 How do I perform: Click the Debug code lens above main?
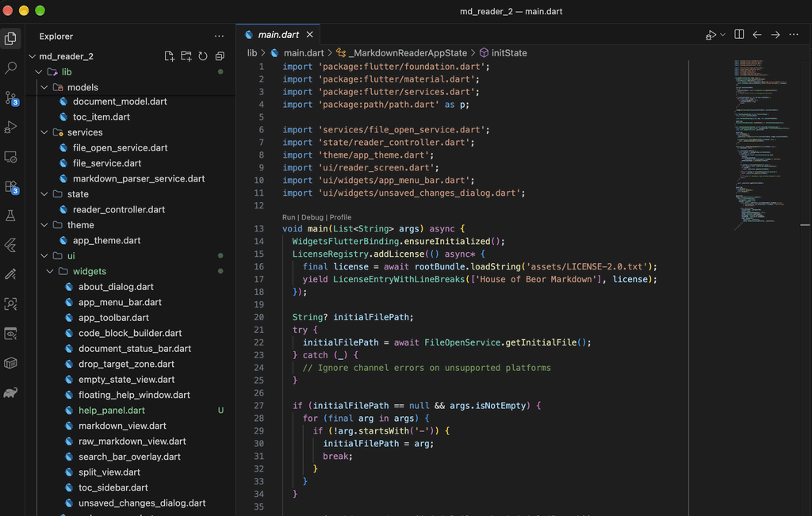click(x=312, y=217)
